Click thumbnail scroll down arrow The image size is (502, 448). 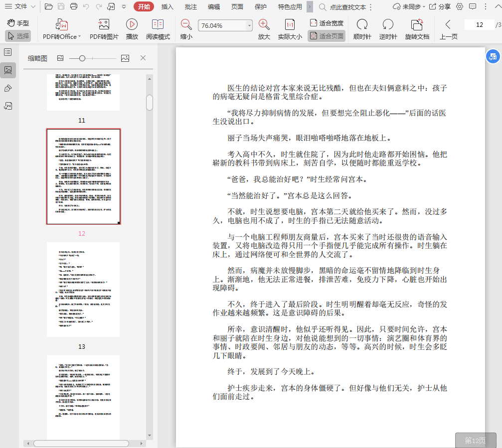150,435
